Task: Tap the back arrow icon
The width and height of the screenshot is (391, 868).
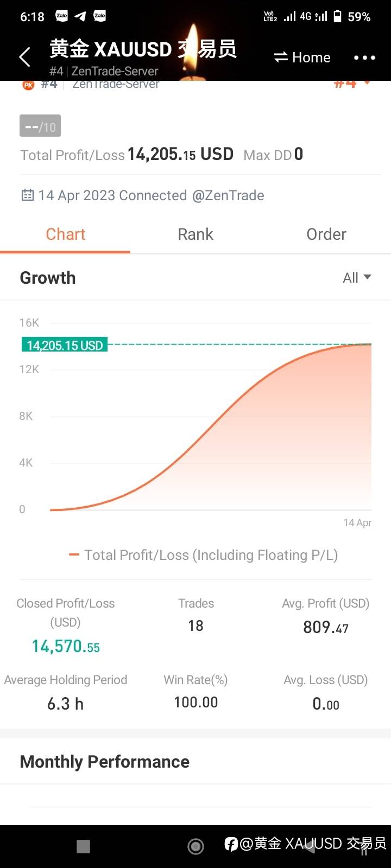Action: (25, 57)
